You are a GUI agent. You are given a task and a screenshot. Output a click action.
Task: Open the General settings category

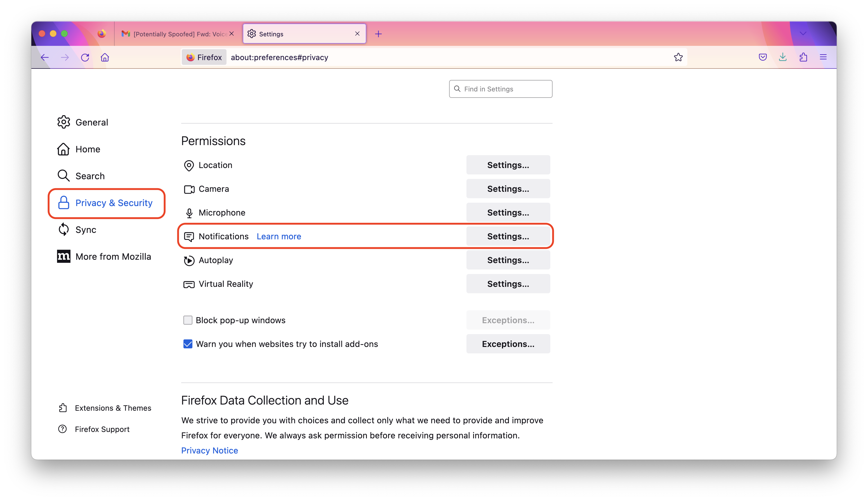(83, 122)
